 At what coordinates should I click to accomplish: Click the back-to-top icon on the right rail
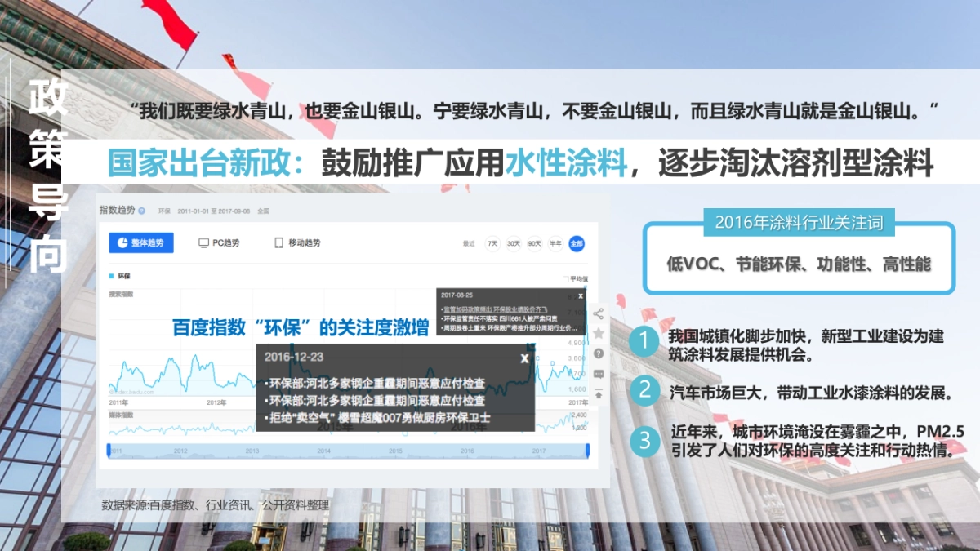pos(599,394)
